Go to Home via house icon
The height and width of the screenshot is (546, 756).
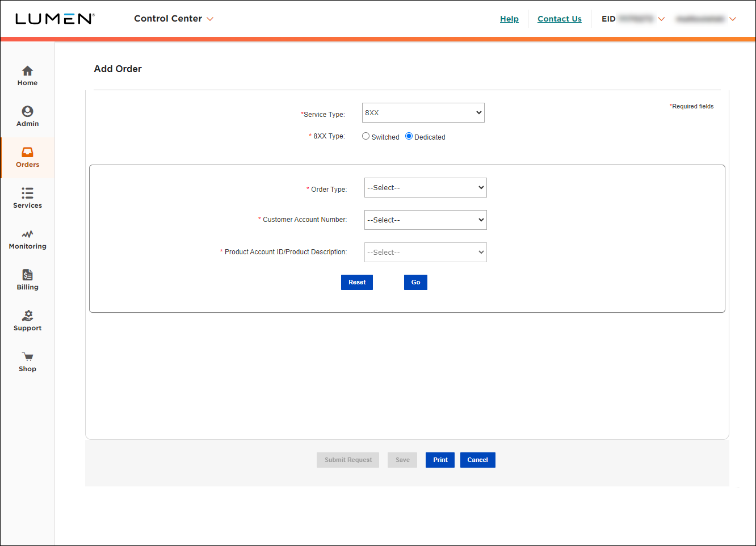(27, 71)
